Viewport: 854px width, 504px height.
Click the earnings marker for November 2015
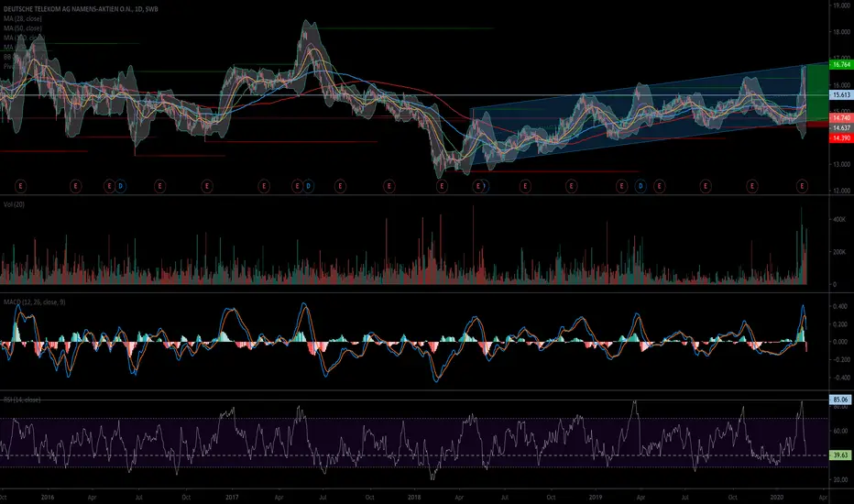(20, 186)
